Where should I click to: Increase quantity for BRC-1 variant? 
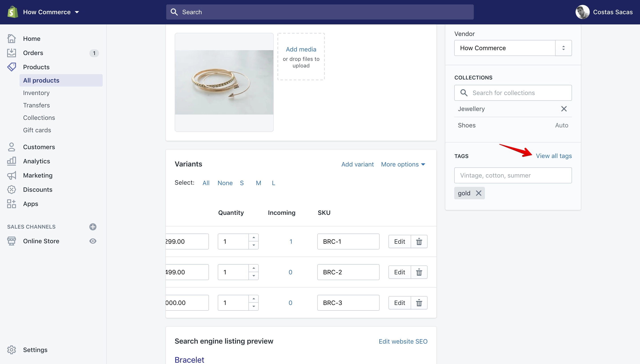click(x=254, y=237)
